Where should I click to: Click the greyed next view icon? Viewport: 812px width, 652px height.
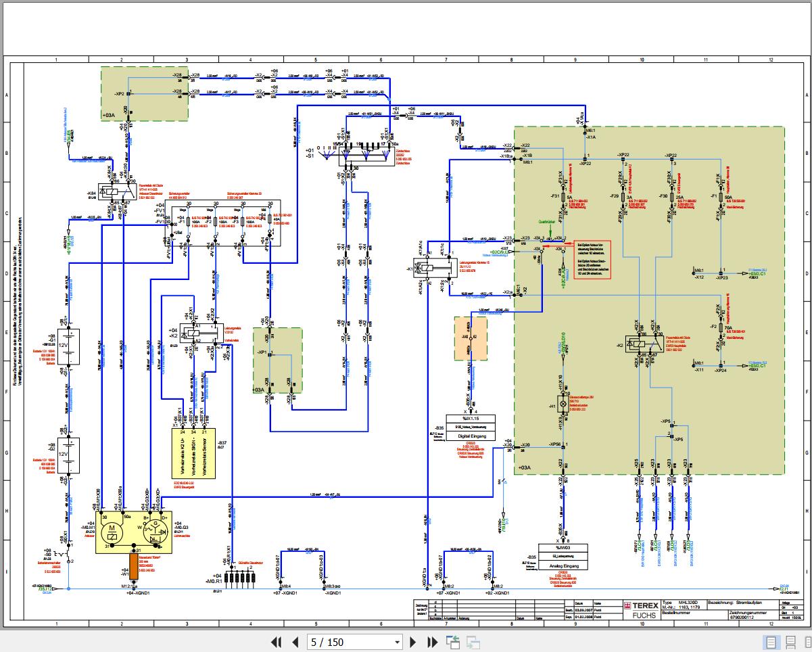click(x=473, y=642)
